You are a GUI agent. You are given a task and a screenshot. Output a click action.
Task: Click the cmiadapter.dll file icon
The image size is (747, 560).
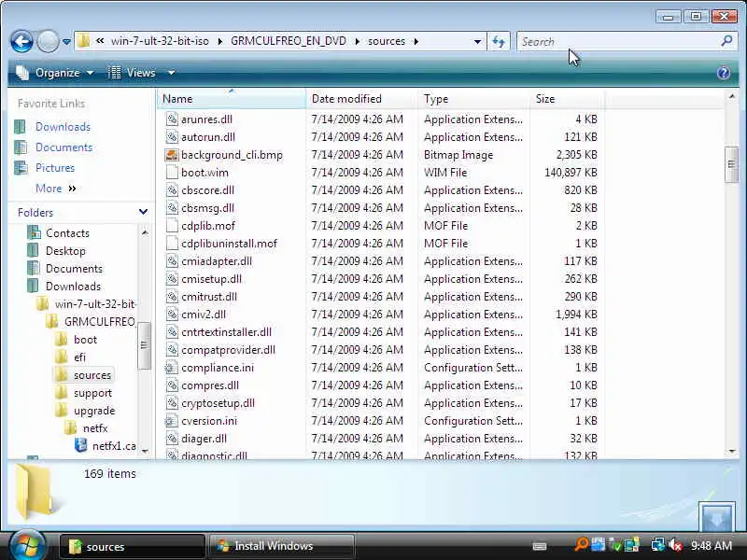pyautogui.click(x=172, y=261)
